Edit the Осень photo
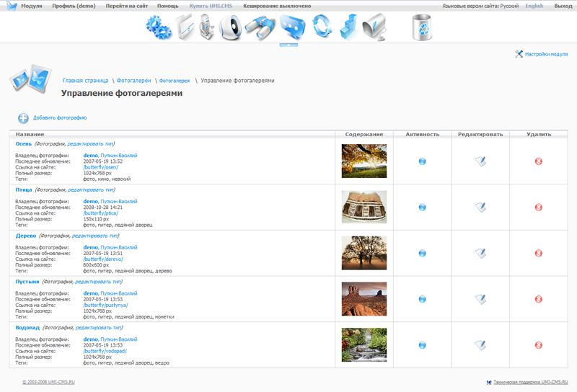This screenshot has width=577, height=392. (480, 161)
